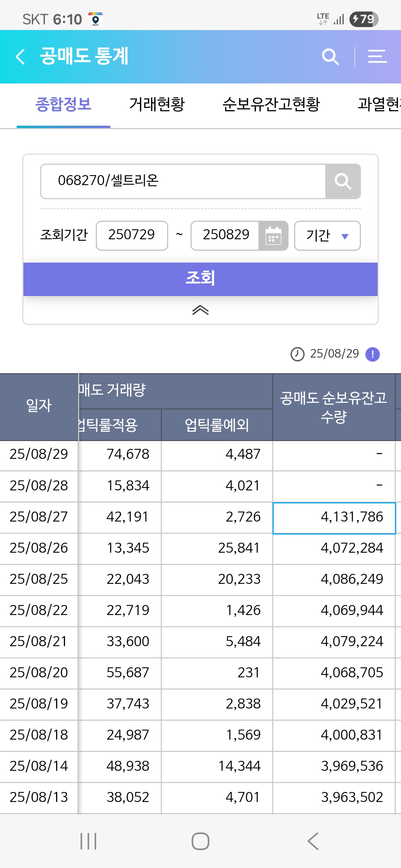The width and height of the screenshot is (401, 868).
Task: Tap Android back navigation button
Action: pyautogui.click(x=313, y=841)
